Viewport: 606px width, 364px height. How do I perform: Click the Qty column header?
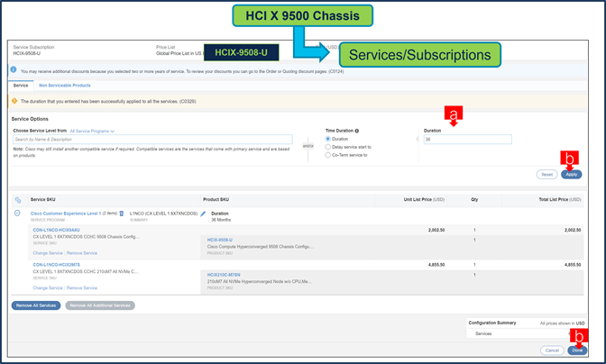[474, 199]
